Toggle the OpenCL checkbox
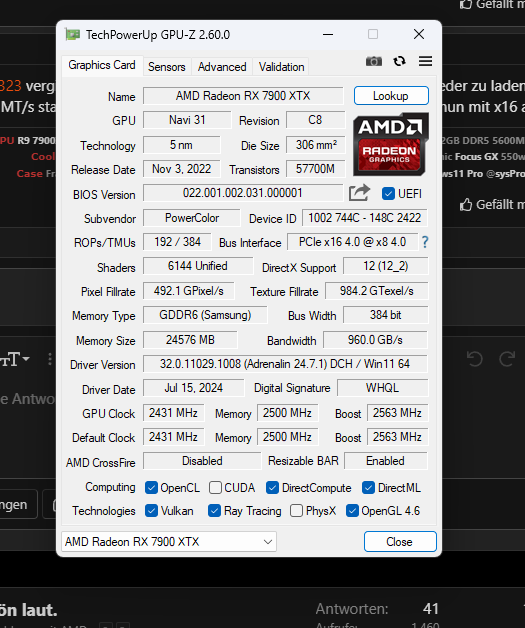The width and height of the screenshot is (525, 628). pyautogui.click(x=151, y=488)
